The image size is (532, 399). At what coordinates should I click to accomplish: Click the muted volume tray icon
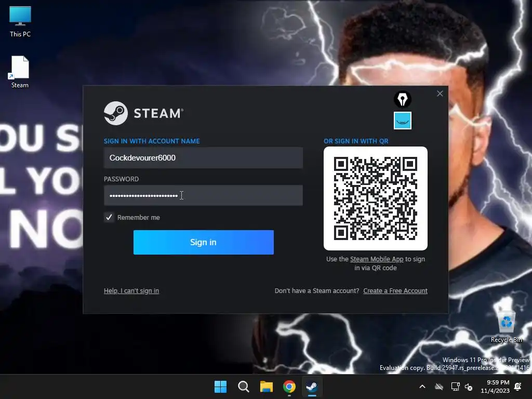pyautogui.click(x=469, y=387)
